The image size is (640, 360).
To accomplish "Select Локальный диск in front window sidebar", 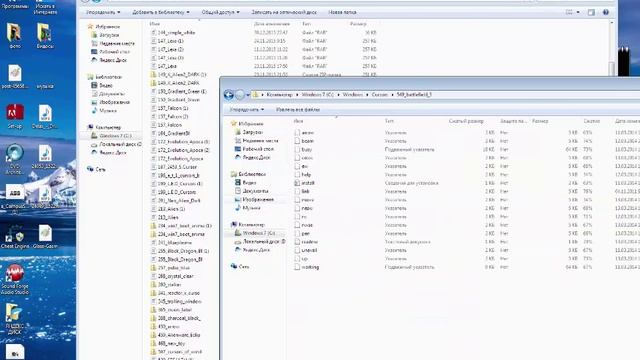I will (x=263, y=242).
